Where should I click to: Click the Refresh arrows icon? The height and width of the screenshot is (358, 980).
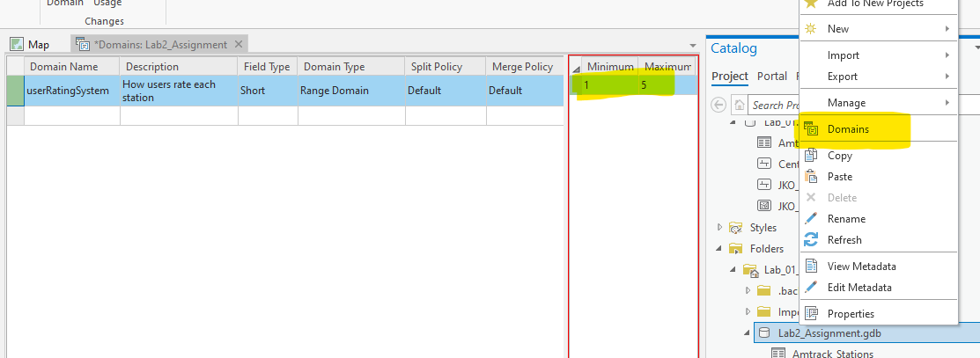(811, 240)
